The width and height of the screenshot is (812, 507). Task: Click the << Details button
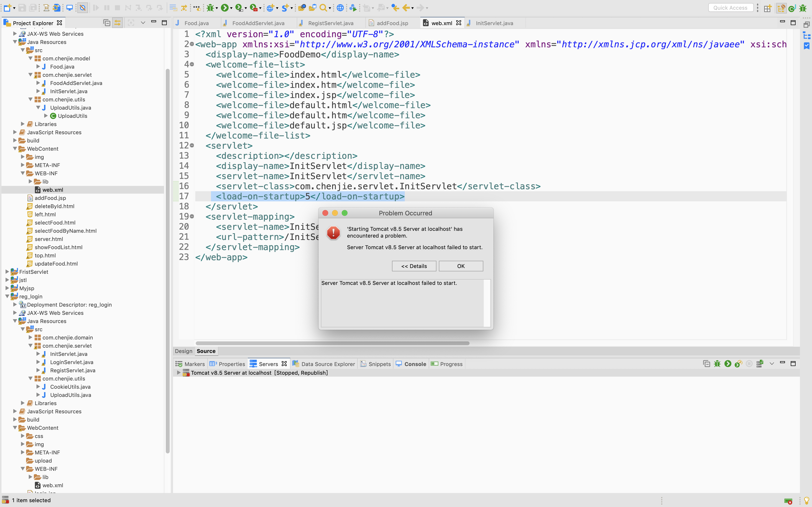[414, 266]
